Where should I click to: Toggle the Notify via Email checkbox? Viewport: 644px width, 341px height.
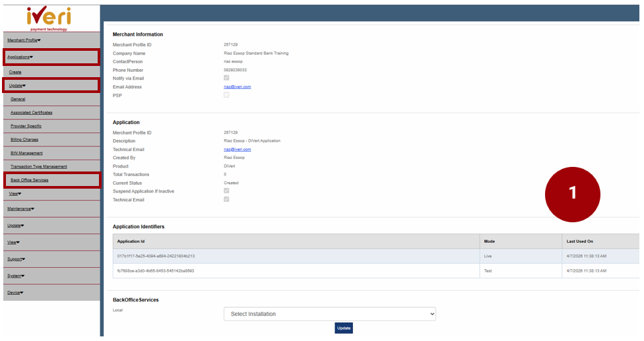226,78
